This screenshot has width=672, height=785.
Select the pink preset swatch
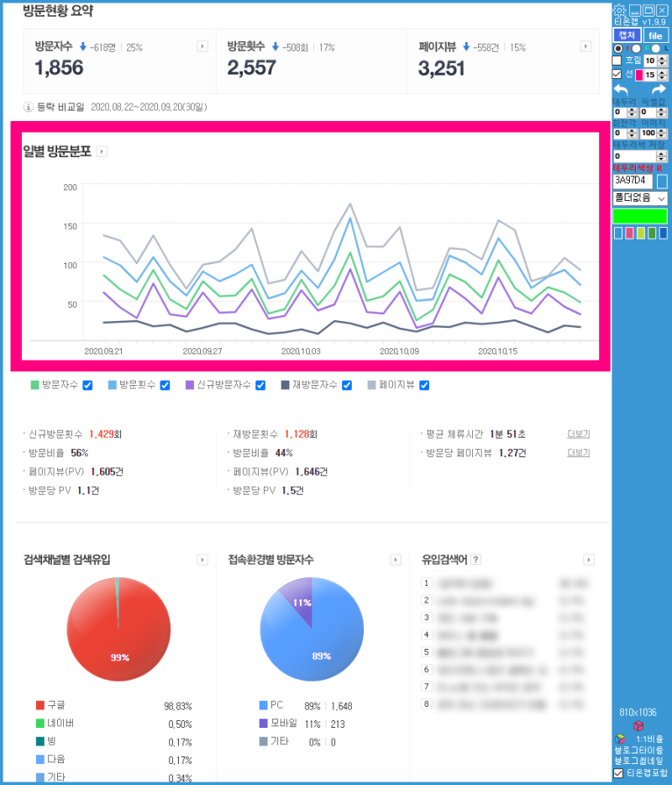click(629, 233)
